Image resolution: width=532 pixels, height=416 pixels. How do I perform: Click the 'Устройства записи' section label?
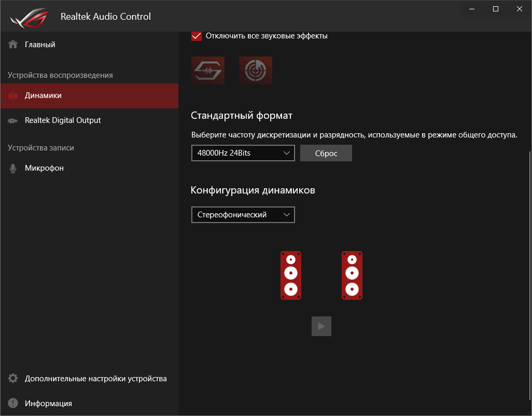41,148
